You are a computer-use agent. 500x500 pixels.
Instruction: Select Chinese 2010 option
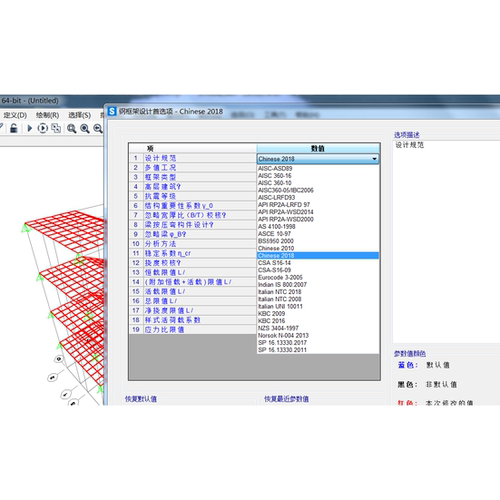pos(318,248)
